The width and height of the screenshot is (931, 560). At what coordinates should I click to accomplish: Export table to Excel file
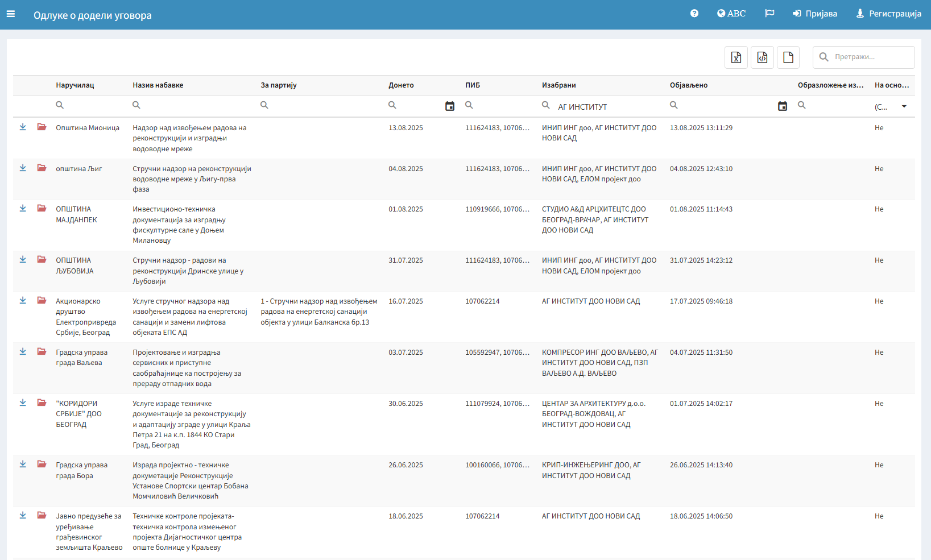pos(736,57)
